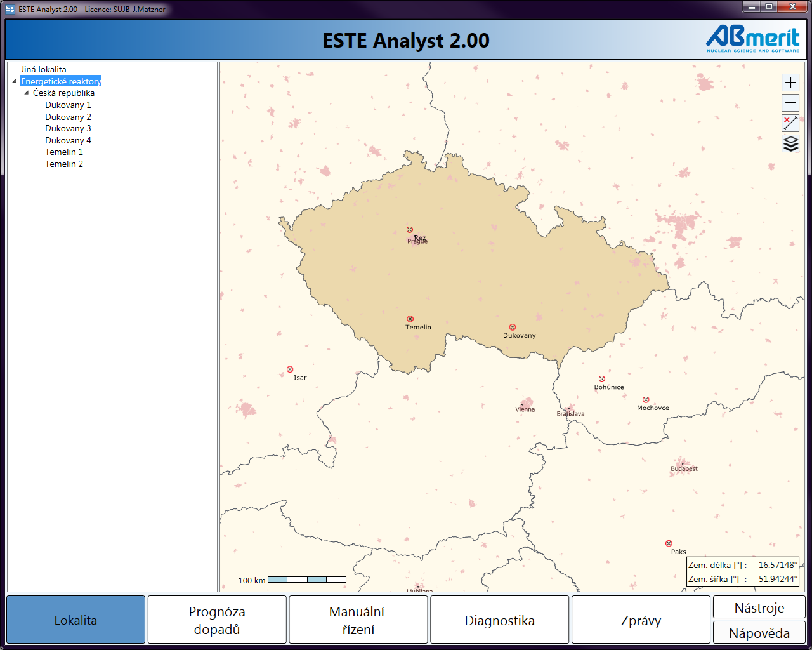Viewport: 812px width, 650px height.
Task: Select the Isar plant marker on map
Action: pos(290,369)
